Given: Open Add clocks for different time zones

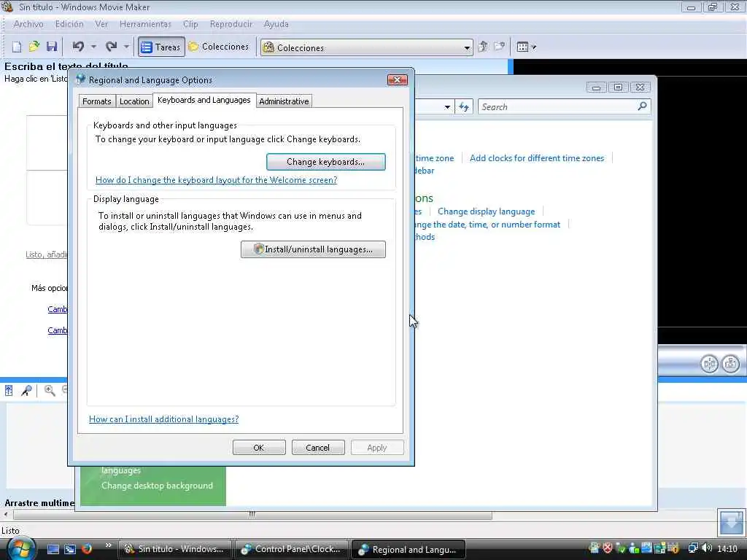Looking at the screenshot, I should click(x=537, y=158).
